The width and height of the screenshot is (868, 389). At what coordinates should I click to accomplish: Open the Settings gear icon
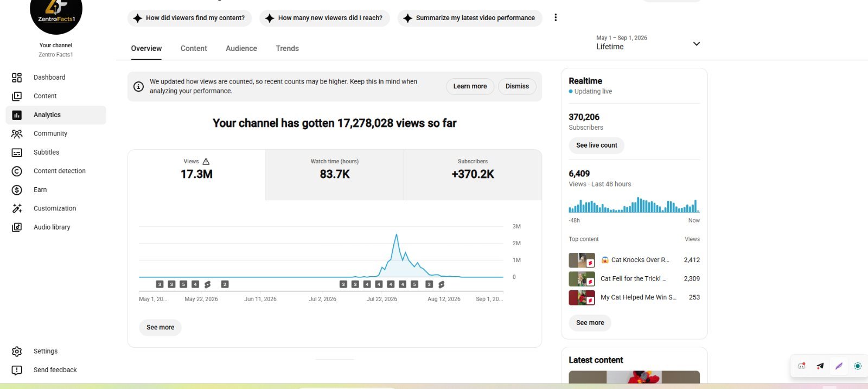pyautogui.click(x=17, y=352)
